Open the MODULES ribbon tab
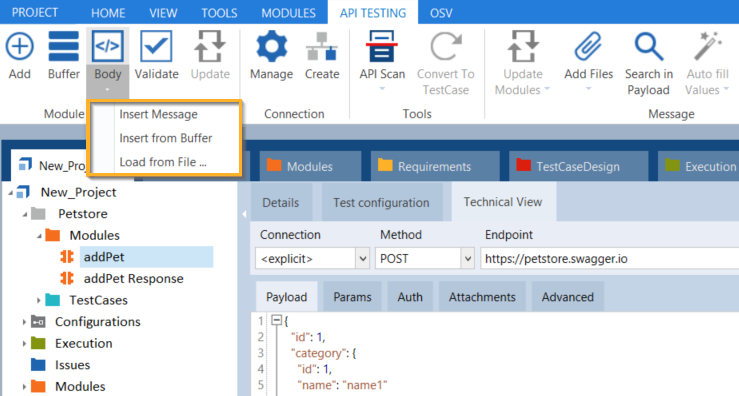739x396 pixels. (288, 13)
